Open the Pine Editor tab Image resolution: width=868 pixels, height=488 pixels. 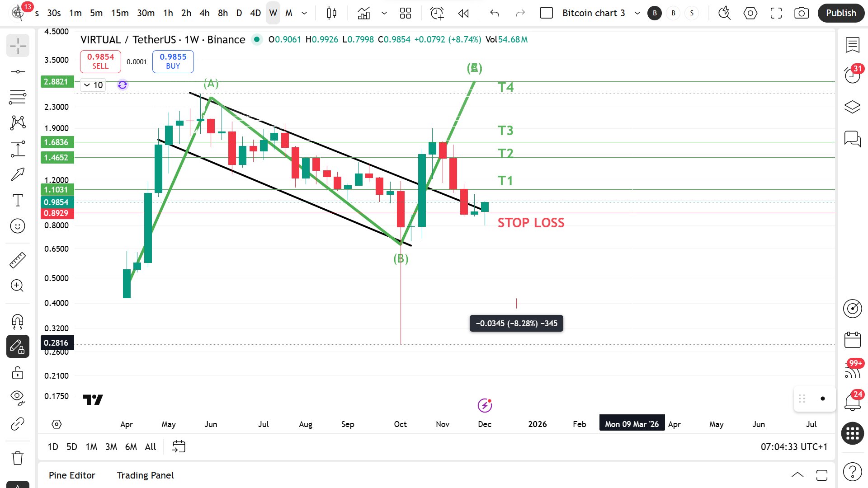coord(72,475)
